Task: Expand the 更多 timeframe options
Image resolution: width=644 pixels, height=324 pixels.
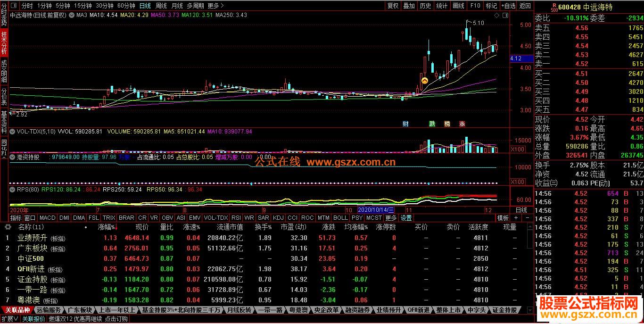Action: (x=215, y=6)
